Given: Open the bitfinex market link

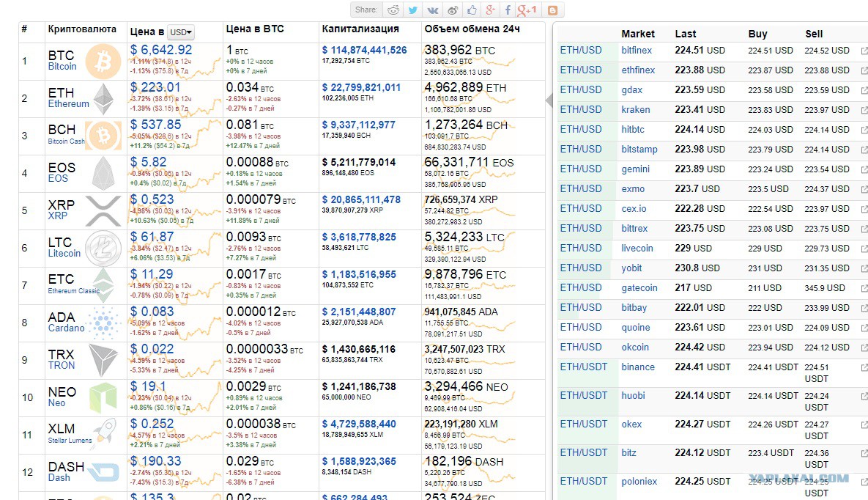Looking at the screenshot, I should 637,50.
